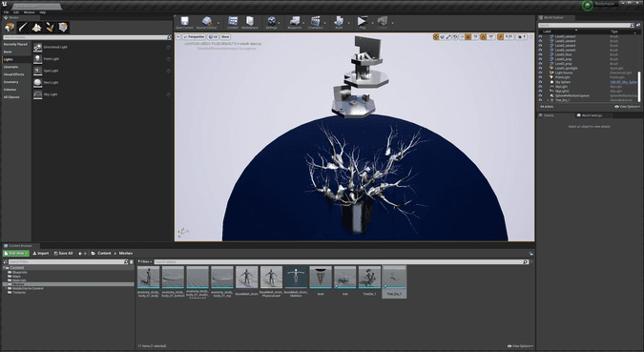
Task: Select the Foliage mode icon
Action: click(50, 28)
